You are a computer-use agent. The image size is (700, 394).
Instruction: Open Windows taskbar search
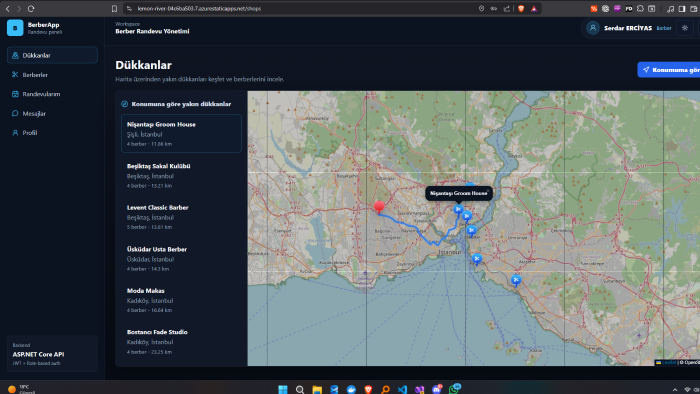pos(300,390)
